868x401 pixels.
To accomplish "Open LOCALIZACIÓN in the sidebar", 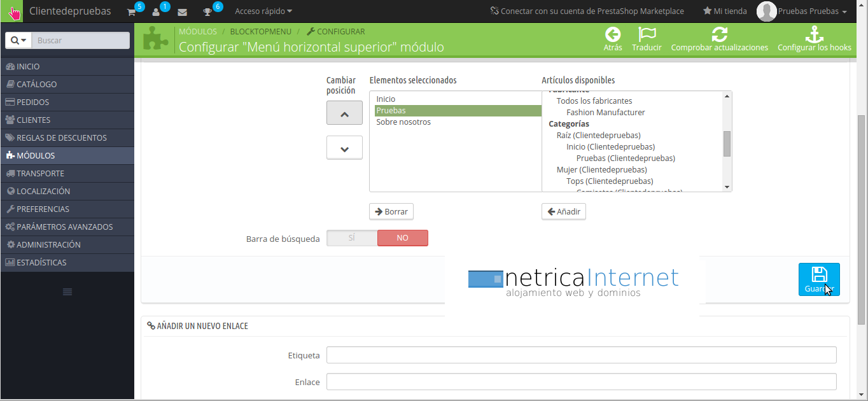I will [x=67, y=191].
